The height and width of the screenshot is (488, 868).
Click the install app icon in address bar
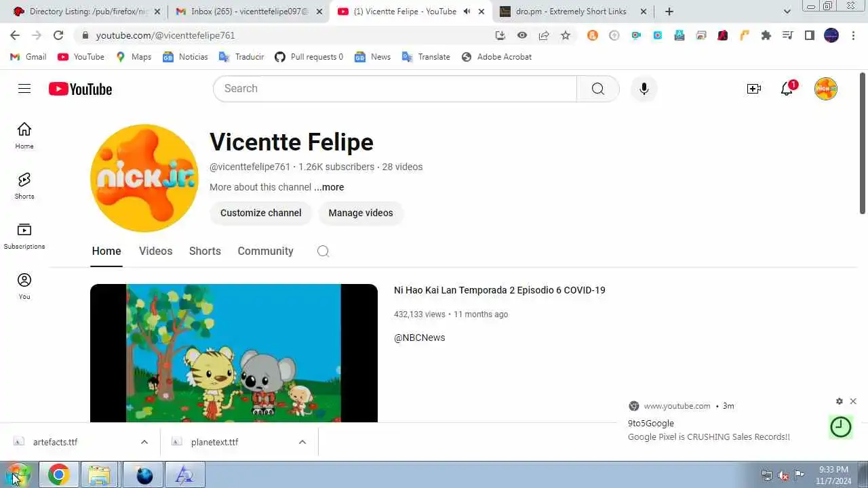coord(500,35)
